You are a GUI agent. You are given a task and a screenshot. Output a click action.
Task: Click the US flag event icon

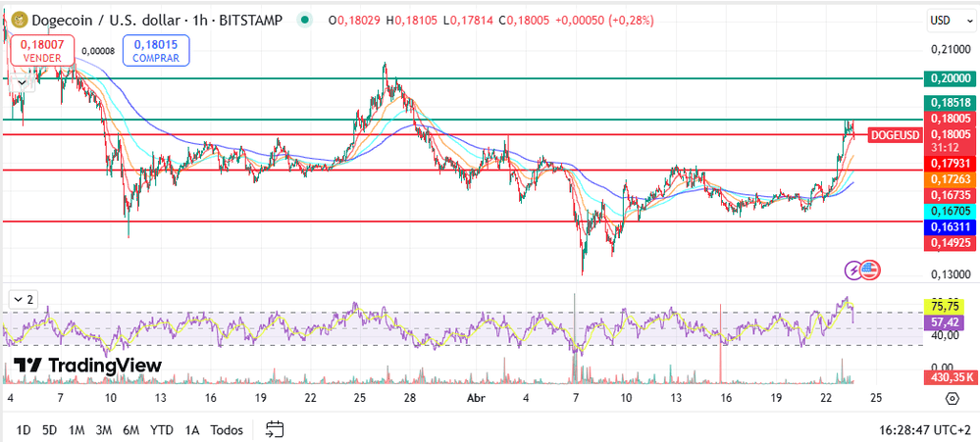point(871,270)
